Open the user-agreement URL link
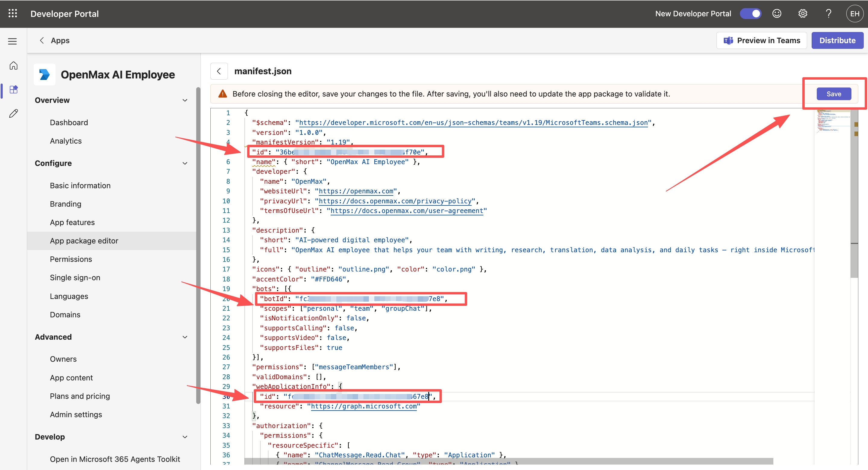 click(407, 211)
